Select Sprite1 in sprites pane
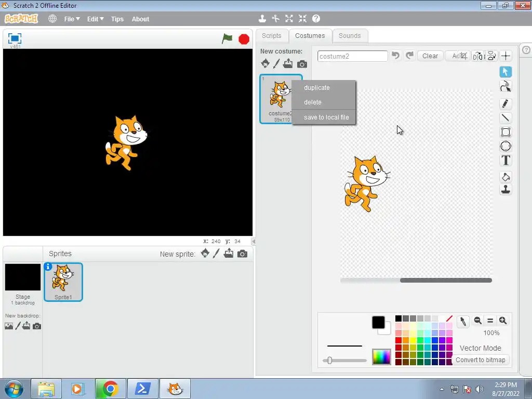 coord(63,282)
